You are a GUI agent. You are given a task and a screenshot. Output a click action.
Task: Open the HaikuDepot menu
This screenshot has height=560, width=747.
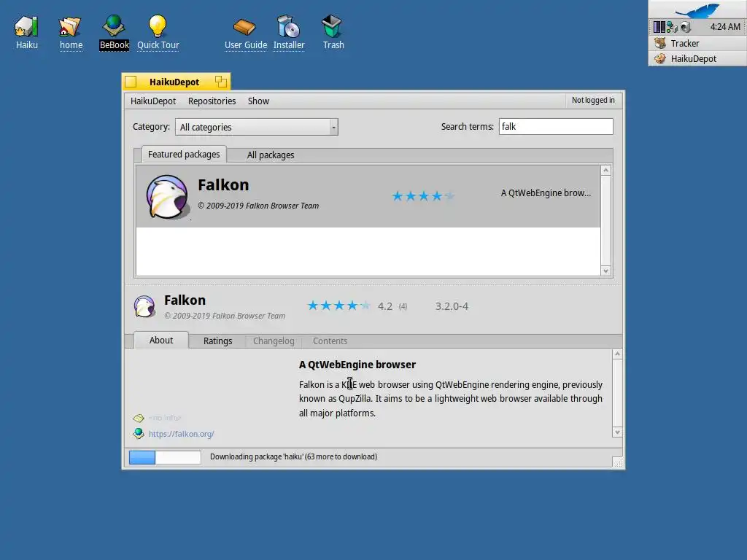click(x=153, y=101)
